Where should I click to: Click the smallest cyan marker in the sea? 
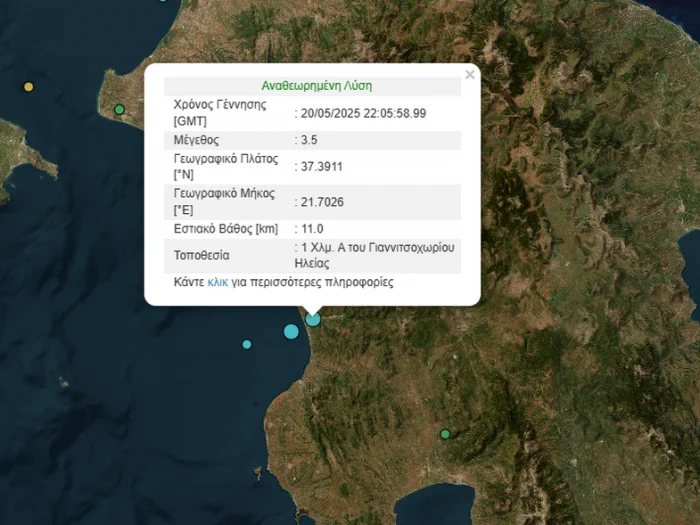click(247, 344)
